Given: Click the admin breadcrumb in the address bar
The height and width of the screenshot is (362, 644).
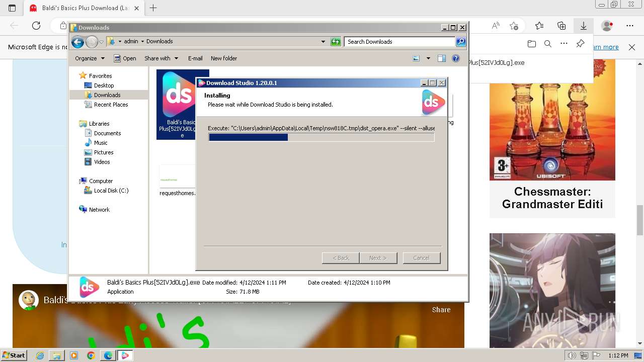Looking at the screenshot, I should pyautogui.click(x=131, y=42).
